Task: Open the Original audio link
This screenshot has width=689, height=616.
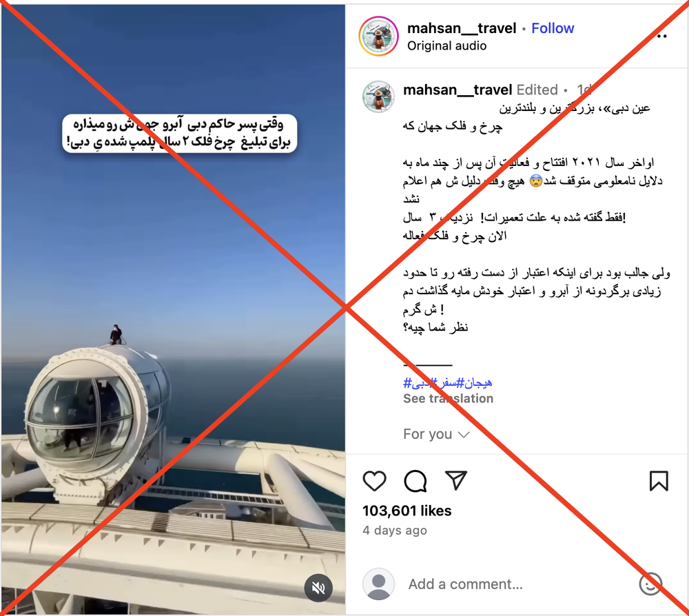Action: (446, 45)
